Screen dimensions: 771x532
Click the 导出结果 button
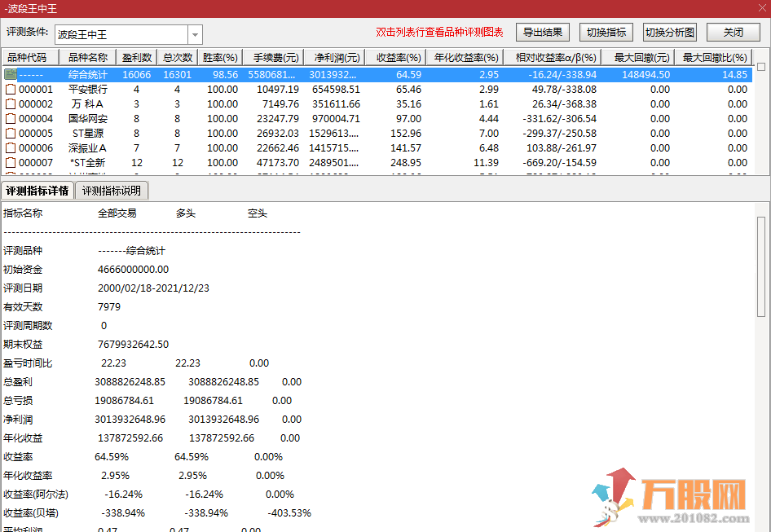click(x=542, y=33)
